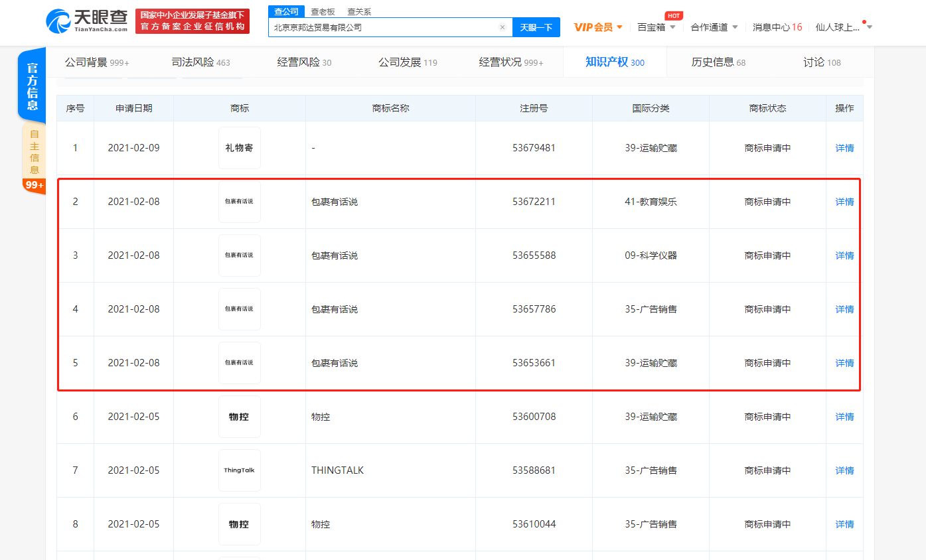Expand the user account dropdown arrow
This screenshot has width=926, height=560.
(870, 27)
